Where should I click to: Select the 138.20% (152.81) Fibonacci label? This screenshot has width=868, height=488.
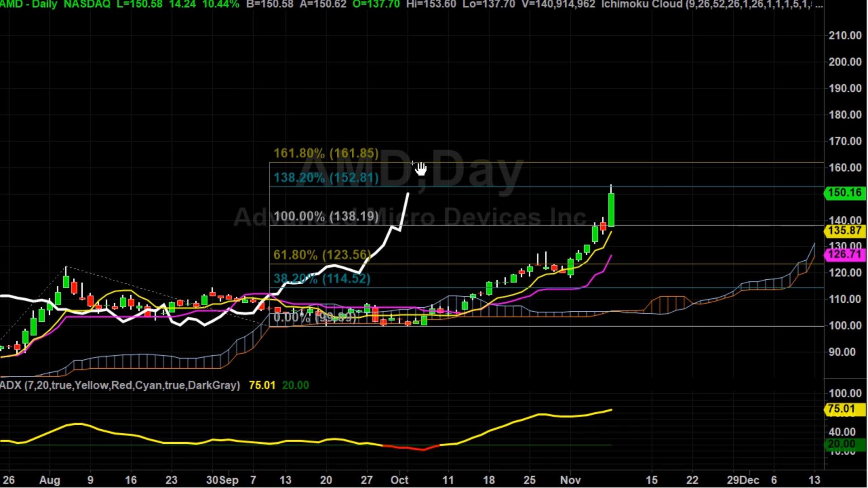(x=326, y=178)
